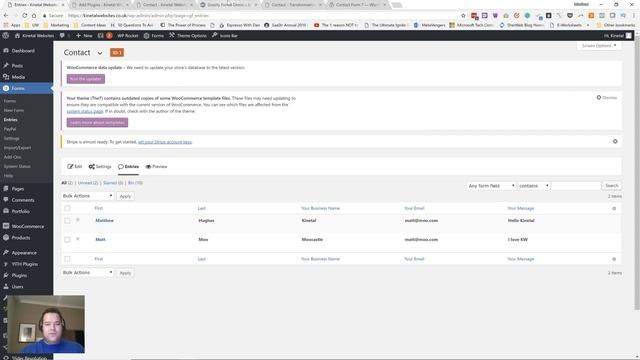Open the contains operator dropdown

533,186
